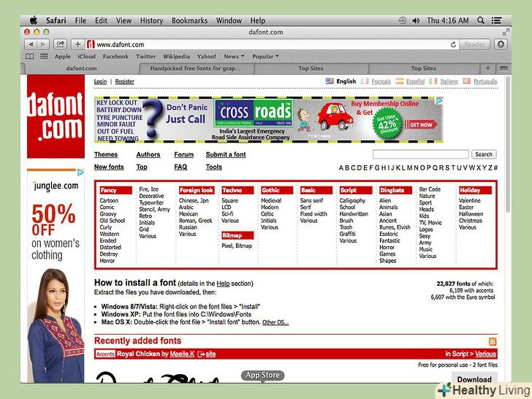Click the Download button
532x399 pixels.
(474, 379)
